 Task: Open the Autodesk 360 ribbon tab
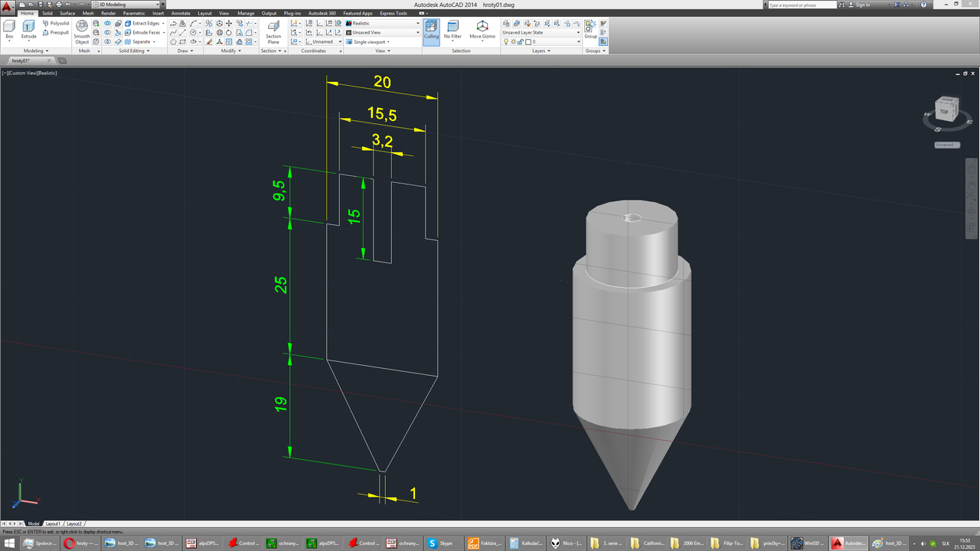coord(322,13)
